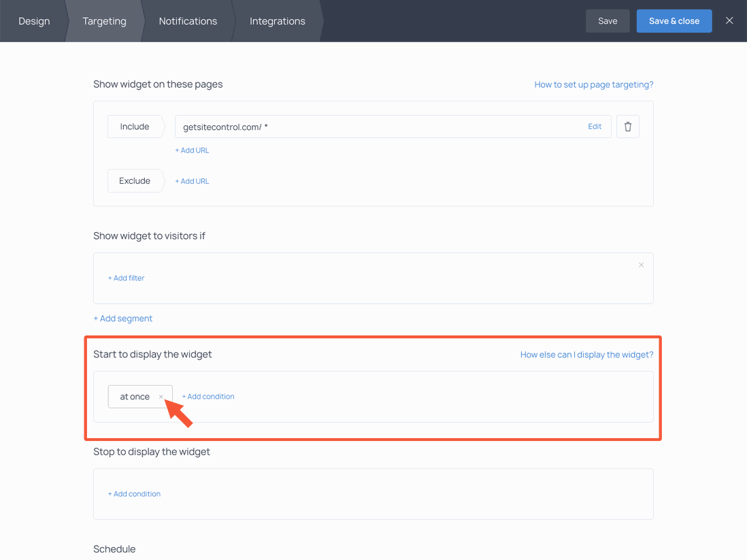
Task: Save the widget settings
Action: [x=607, y=20]
